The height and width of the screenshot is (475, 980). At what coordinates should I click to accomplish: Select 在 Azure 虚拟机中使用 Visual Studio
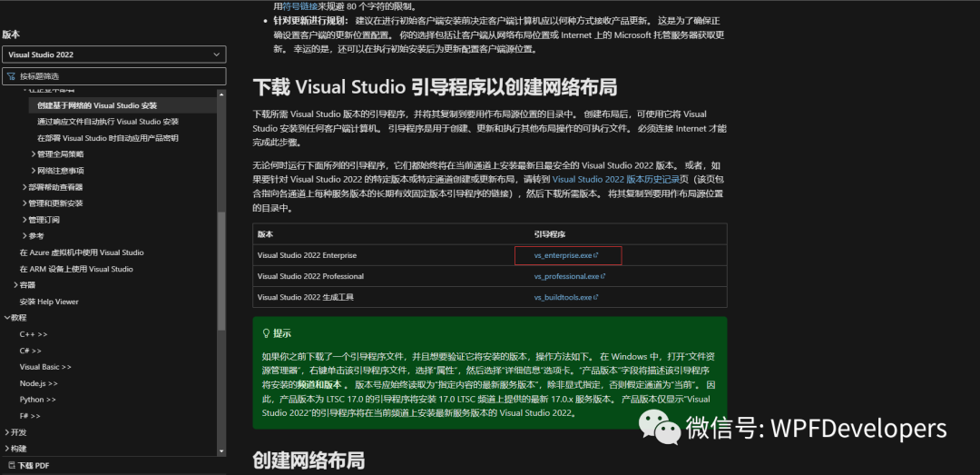click(x=82, y=252)
